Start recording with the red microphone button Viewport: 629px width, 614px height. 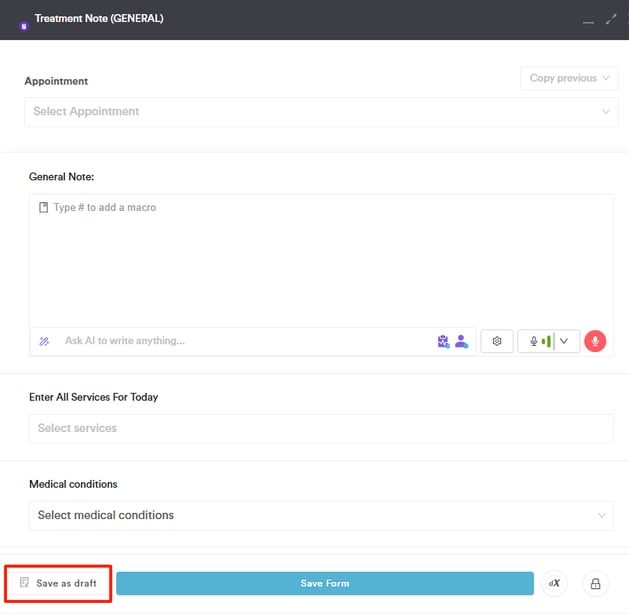pos(595,341)
